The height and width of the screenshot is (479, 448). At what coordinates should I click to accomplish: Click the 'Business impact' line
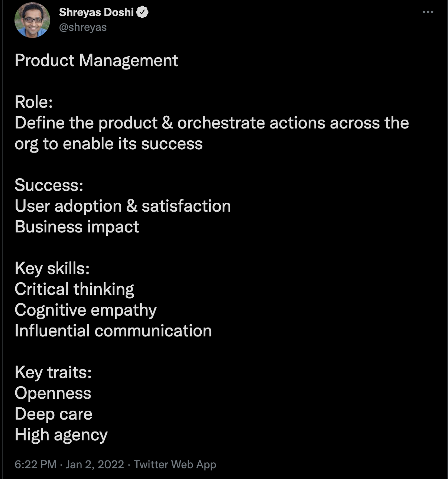[77, 227]
